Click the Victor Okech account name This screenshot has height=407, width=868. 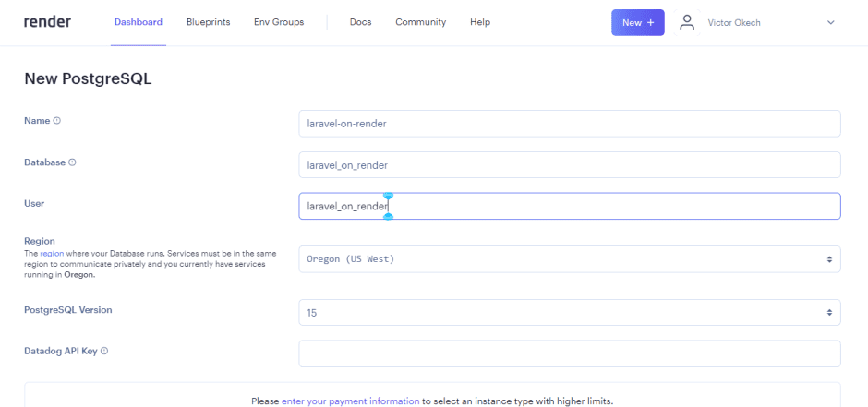[734, 23]
